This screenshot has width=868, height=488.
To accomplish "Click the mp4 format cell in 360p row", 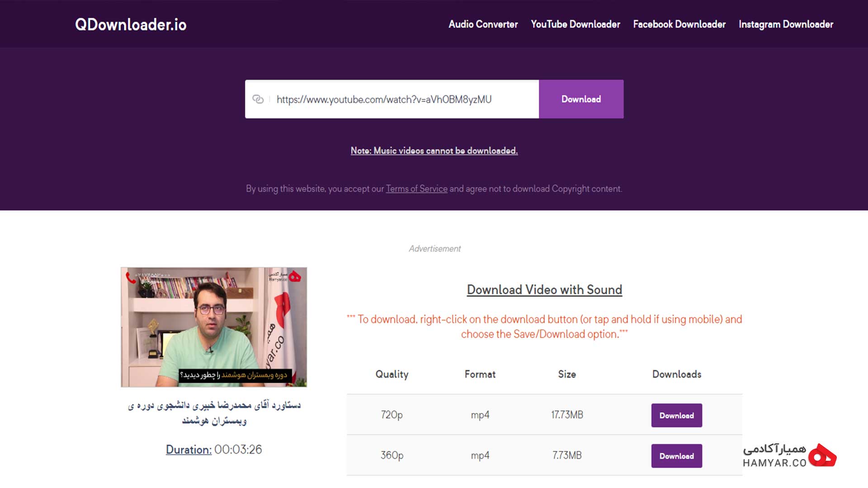I will (480, 456).
